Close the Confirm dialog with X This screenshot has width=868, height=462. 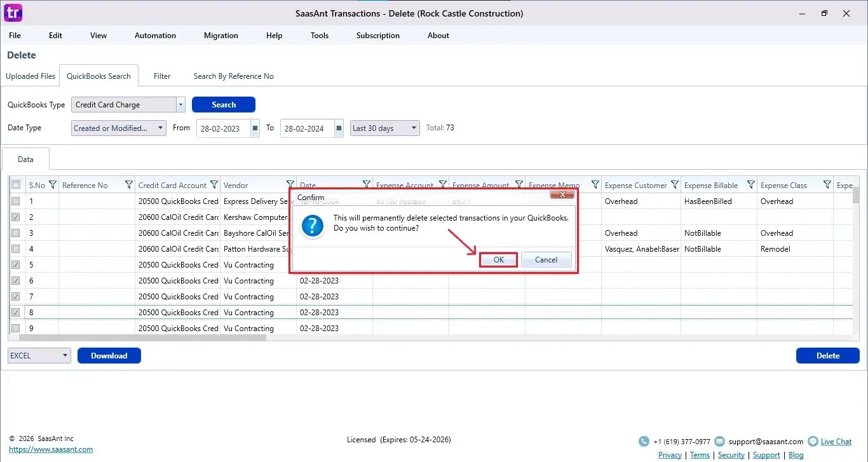562,194
